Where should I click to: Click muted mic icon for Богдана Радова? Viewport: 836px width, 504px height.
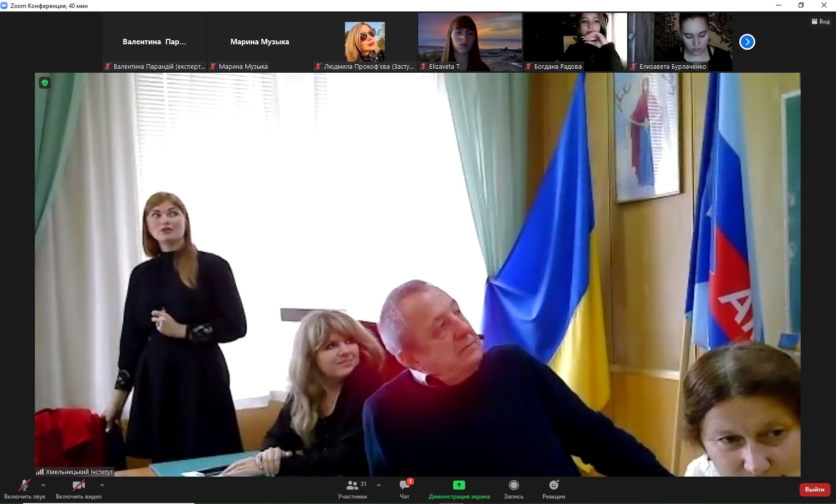528,66
